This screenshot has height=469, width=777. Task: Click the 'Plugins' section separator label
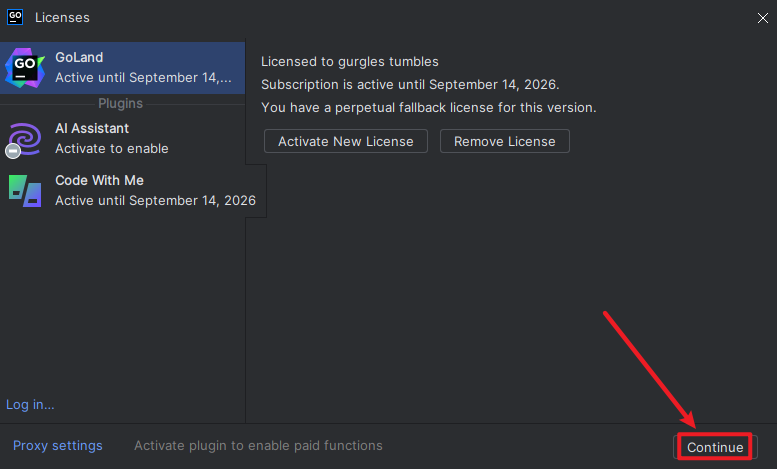coord(120,104)
